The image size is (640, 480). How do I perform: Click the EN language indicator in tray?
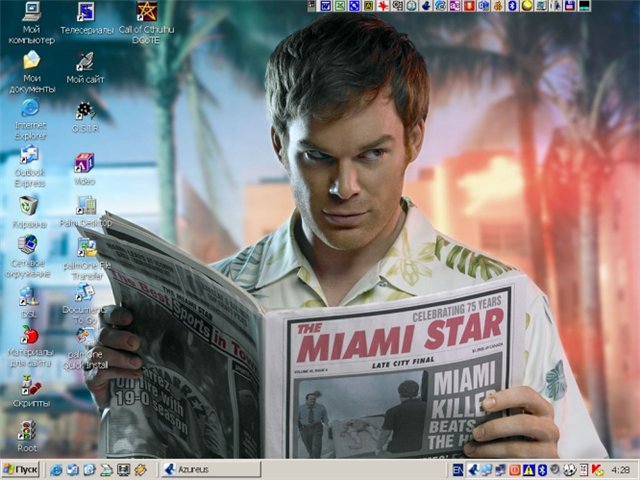coord(458,469)
